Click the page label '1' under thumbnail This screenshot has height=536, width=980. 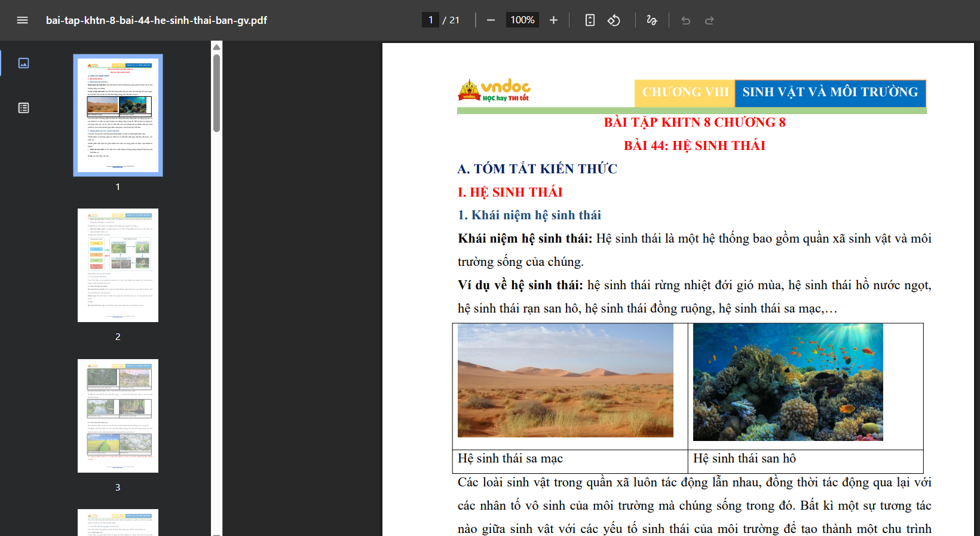coord(118,187)
